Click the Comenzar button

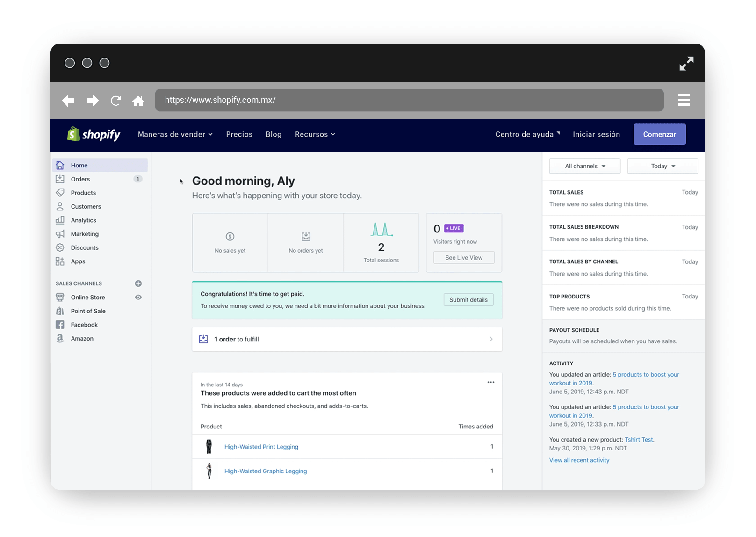[660, 134]
